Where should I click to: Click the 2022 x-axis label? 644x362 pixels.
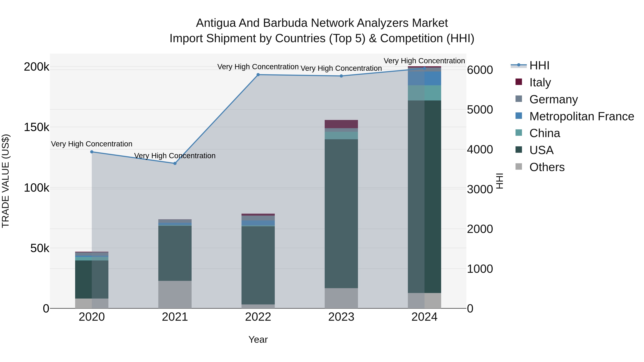coord(258,317)
